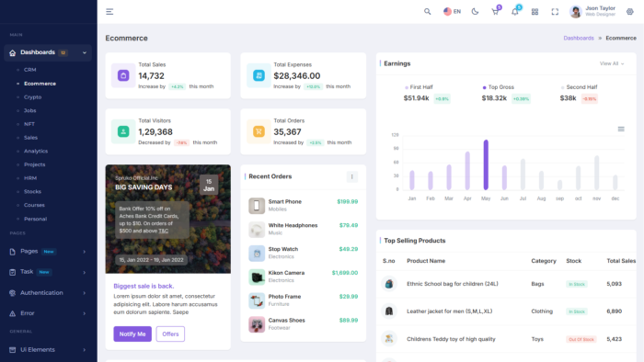Open the apps grid icon
Viewport: 644px width, 362px height.
pyautogui.click(x=535, y=11)
